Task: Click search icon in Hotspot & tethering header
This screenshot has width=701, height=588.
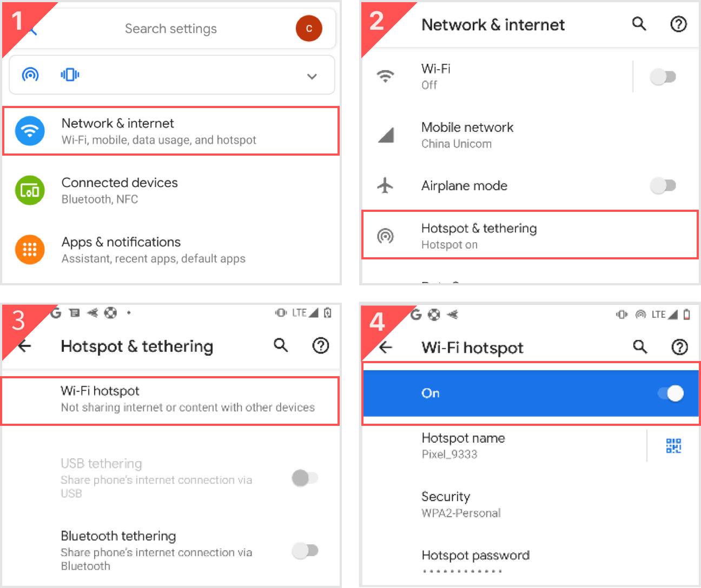Action: [x=281, y=345]
